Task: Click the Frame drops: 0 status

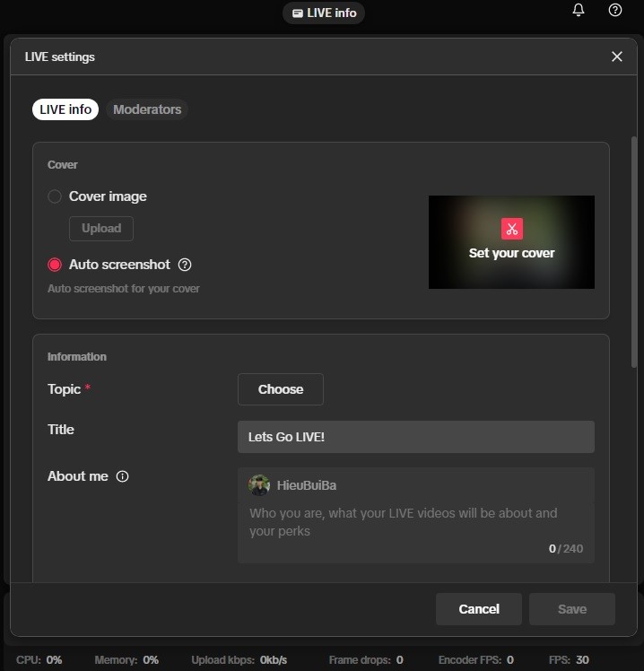Action: click(366, 660)
